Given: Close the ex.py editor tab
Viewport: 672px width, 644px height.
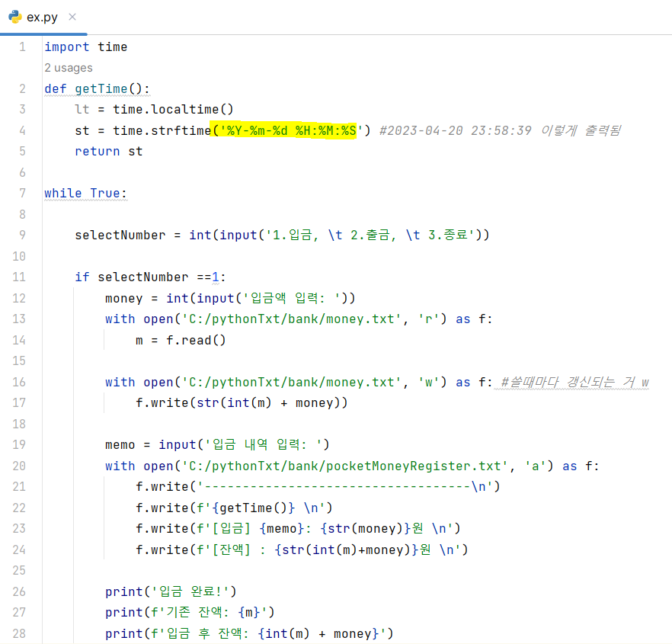Looking at the screenshot, I should point(72,17).
